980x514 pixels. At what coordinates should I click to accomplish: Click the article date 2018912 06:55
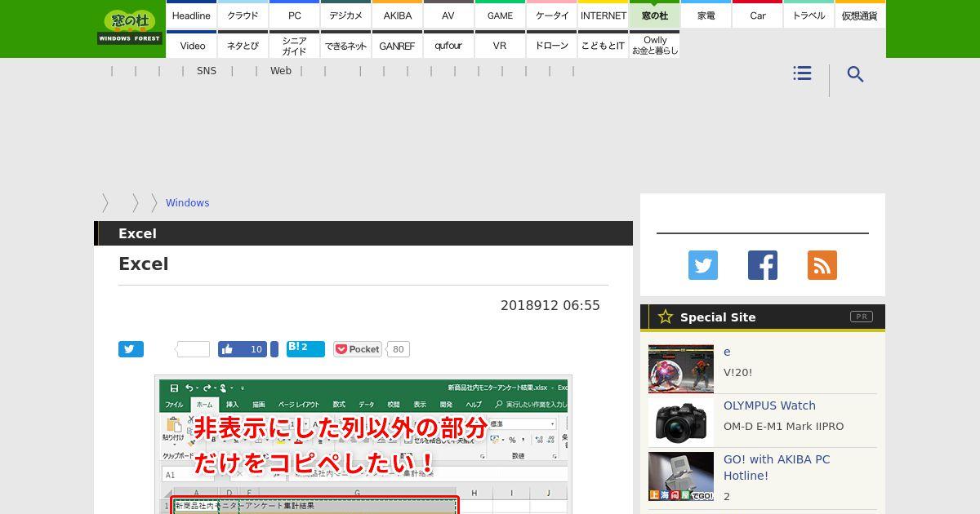(550, 305)
